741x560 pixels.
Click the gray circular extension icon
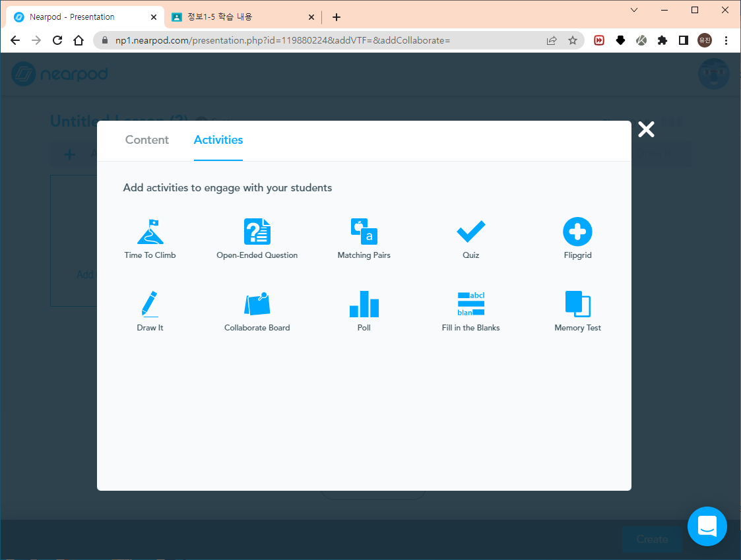pyautogui.click(x=641, y=41)
